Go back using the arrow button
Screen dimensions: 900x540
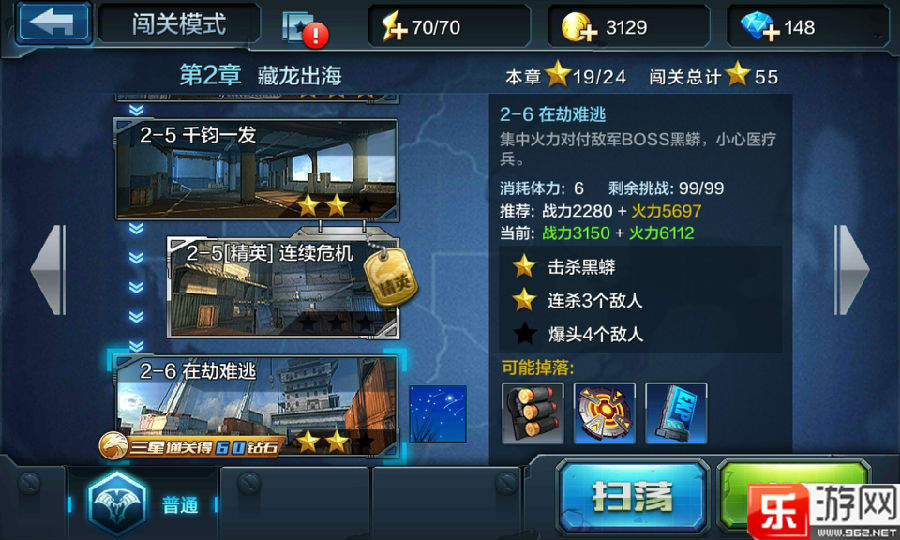[53, 23]
